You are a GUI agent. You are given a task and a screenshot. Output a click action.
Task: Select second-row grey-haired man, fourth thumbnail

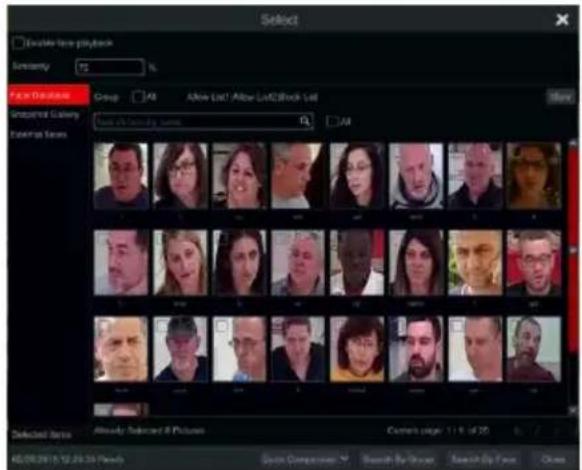298,262
